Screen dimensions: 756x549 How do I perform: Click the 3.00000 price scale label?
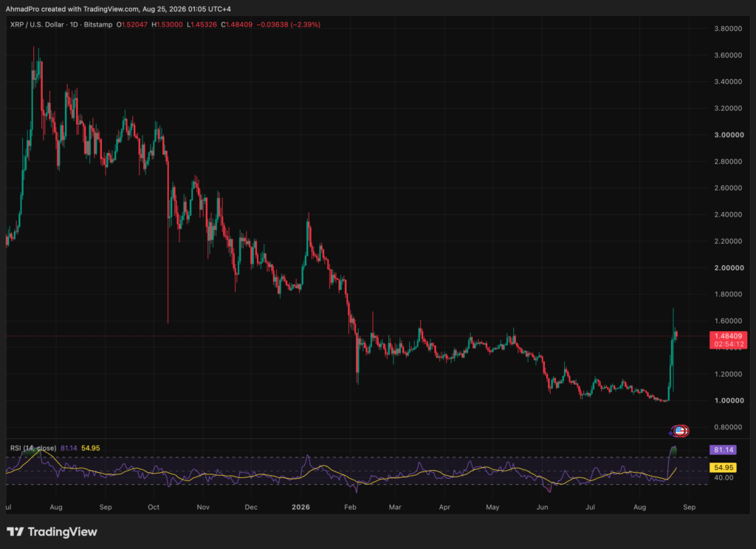(x=729, y=134)
